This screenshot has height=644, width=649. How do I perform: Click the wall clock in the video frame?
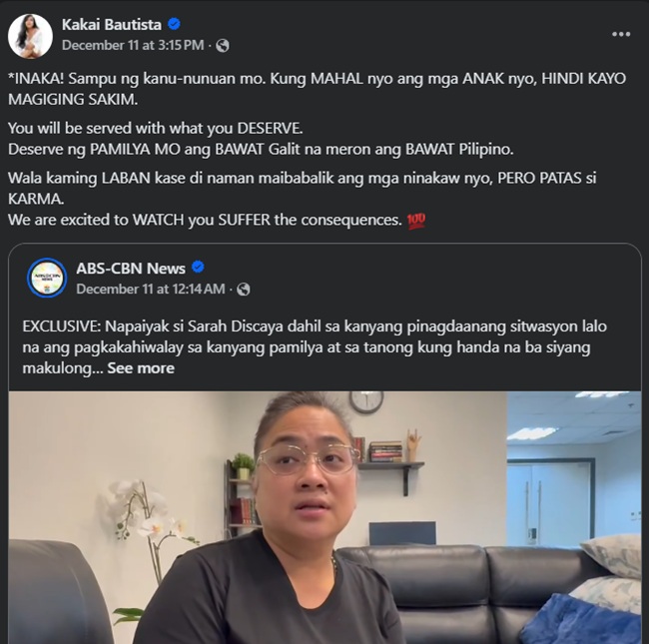[x=366, y=401]
